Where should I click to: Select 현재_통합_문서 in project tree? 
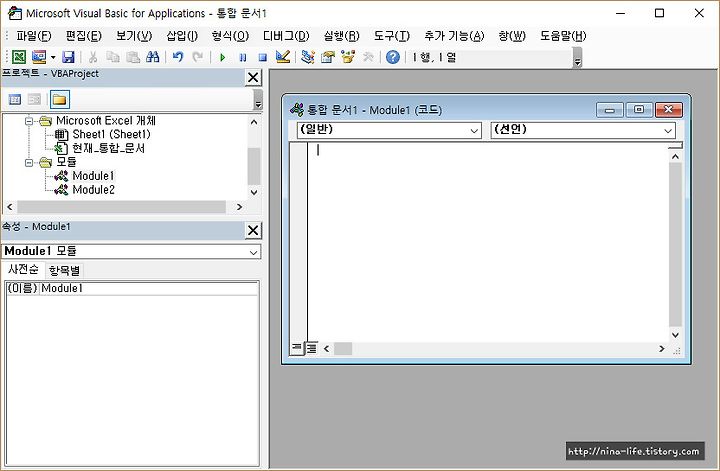point(108,148)
